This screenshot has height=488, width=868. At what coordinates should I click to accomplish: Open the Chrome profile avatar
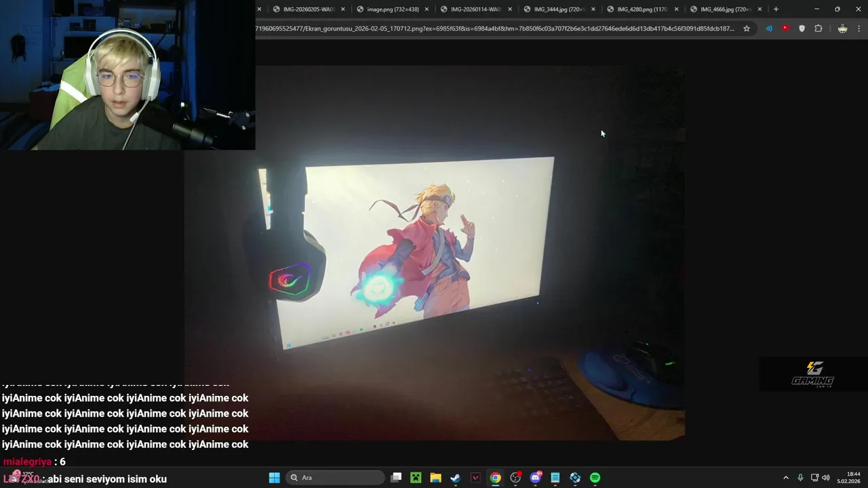click(x=842, y=28)
